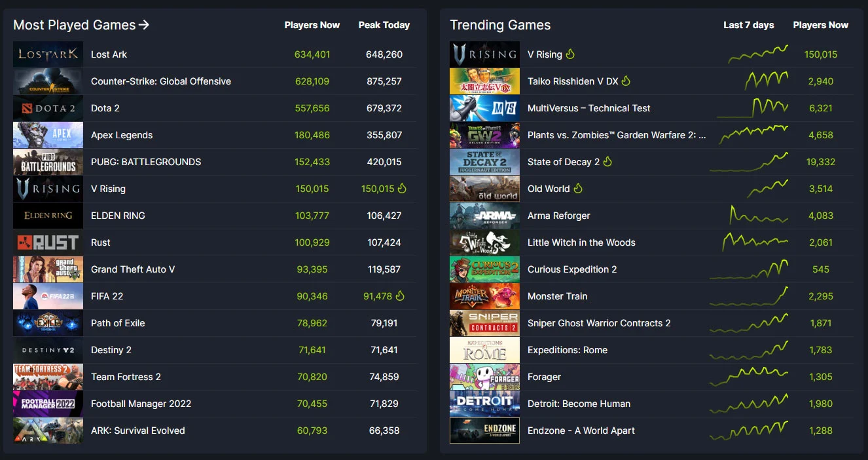Image resolution: width=868 pixels, height=460 pixels.
Task: Click the Counter-Strike: Global Offensive thumbnail
Action: [48, 81]
